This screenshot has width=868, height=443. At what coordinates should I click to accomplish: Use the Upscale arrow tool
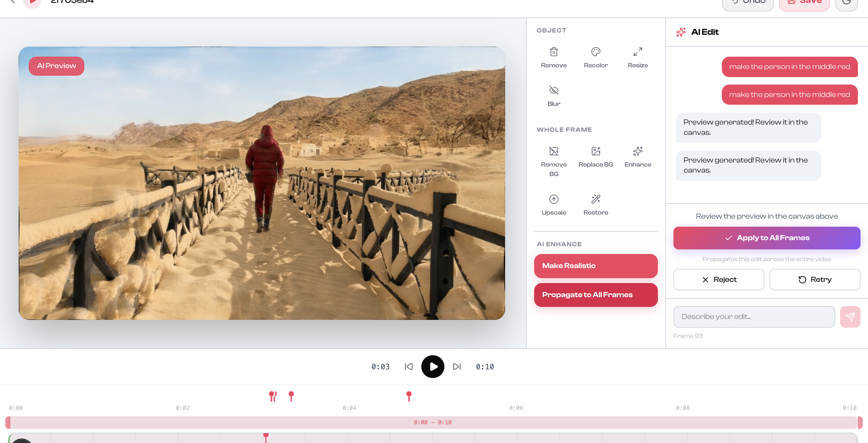tap(554, 199)
